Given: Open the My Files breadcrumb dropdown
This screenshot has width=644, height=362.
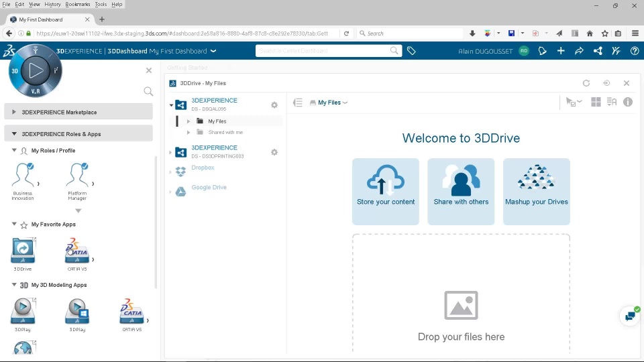Looking at the screenshot, I should pyautogui.click(x=345, y=103).
